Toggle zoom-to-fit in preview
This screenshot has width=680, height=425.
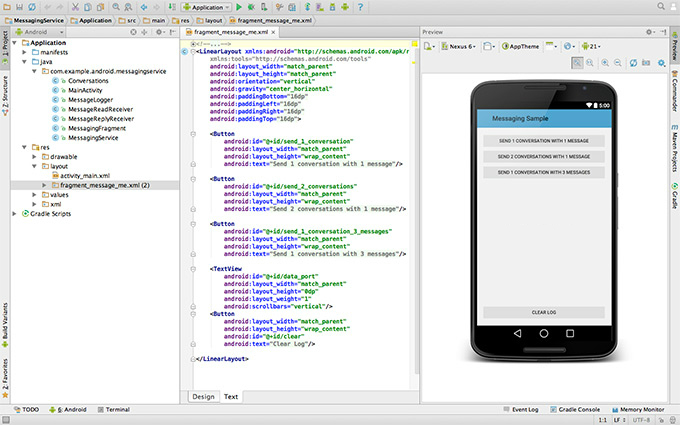(x=575, y=62)
